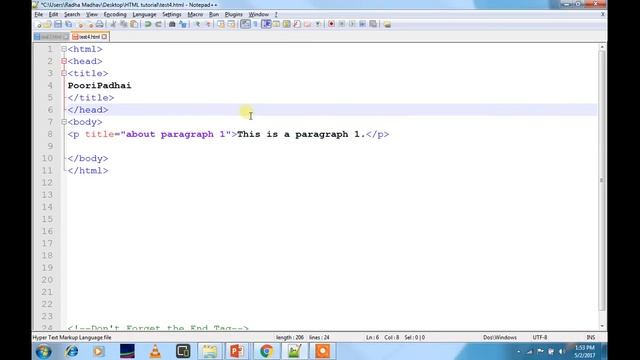Image resolution: width=640 pixels, height=360 pixels.
Task: Toggle the Word Wrap toolbar button
Action: click(245, 24)
